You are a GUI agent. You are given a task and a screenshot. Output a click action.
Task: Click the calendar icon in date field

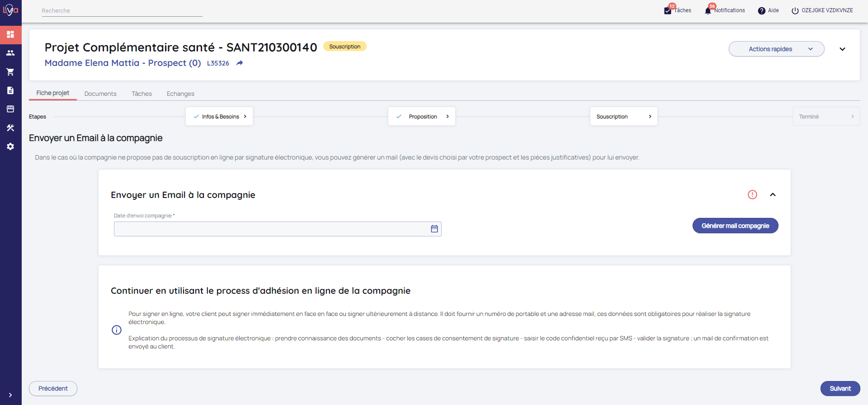(434, 229)
